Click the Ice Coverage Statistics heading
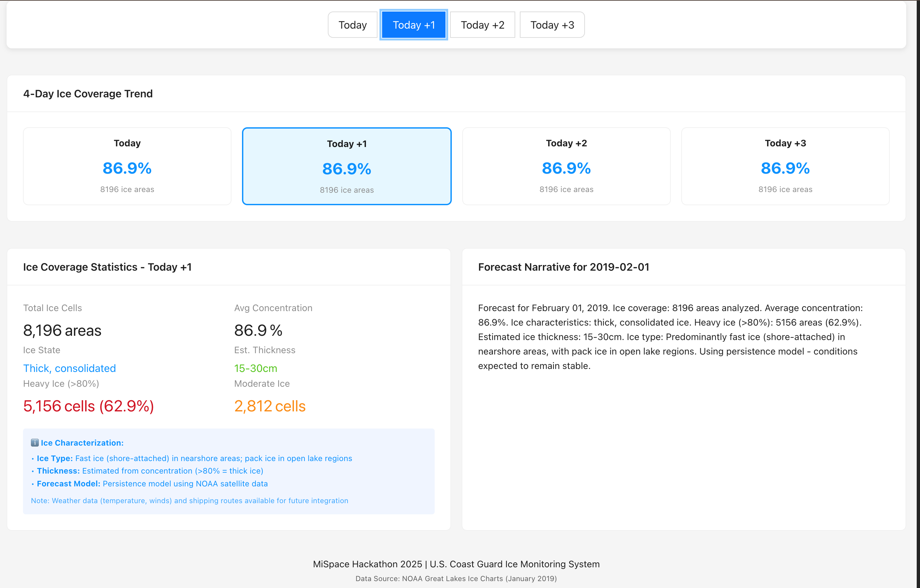Viewport: 920px width, 588px height. point(108,267)
